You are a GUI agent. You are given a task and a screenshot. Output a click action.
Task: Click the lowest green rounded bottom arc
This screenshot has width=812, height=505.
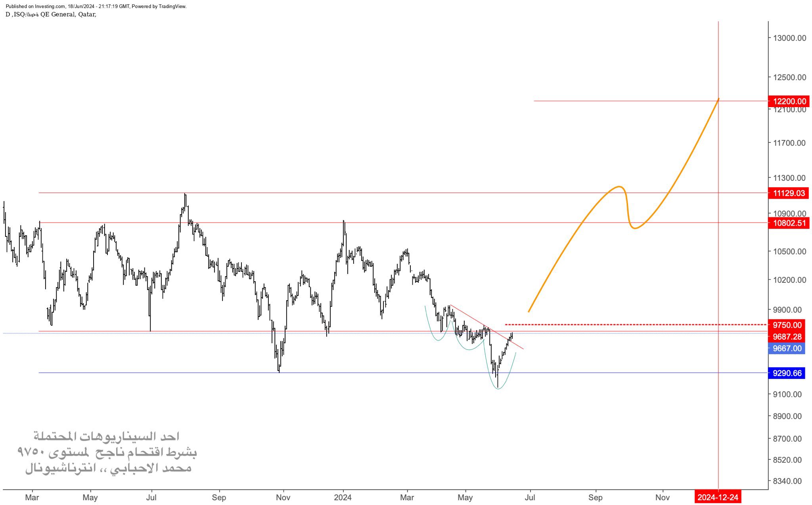pyautogui.click(x=498, y=388)
